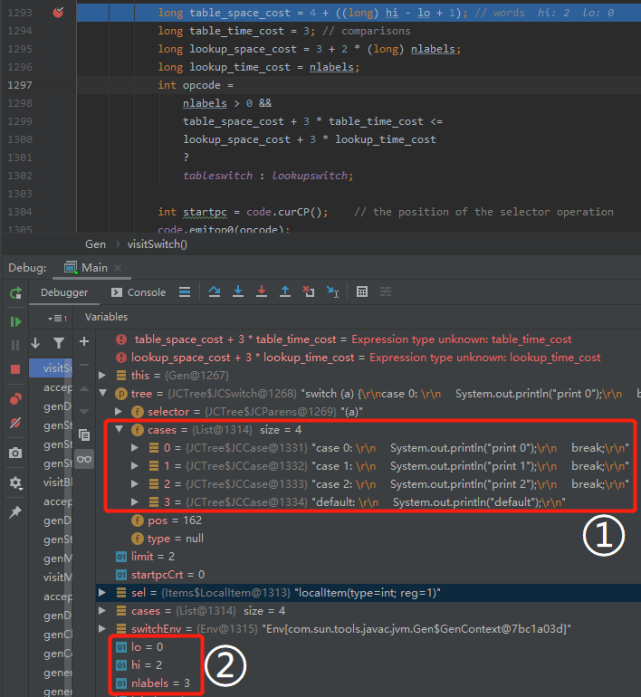Select the Debugger tab

coord(63,292)
